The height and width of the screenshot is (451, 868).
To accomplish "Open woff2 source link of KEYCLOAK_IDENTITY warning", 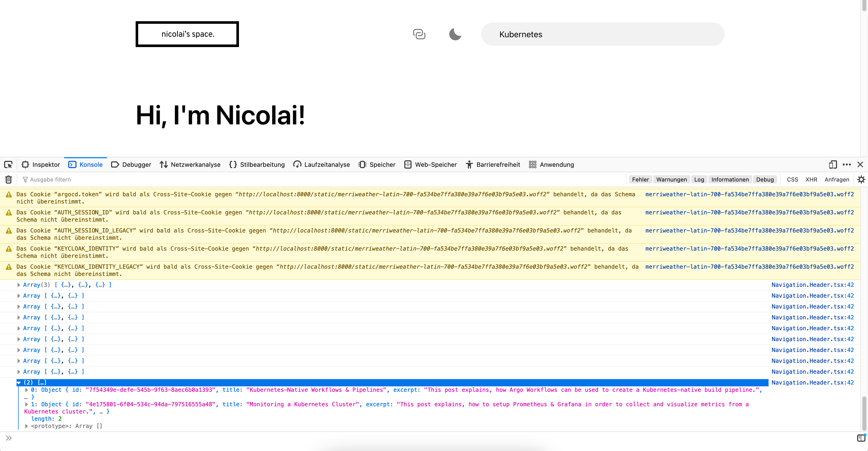I will pyautogui.click(x=749, y=249).
